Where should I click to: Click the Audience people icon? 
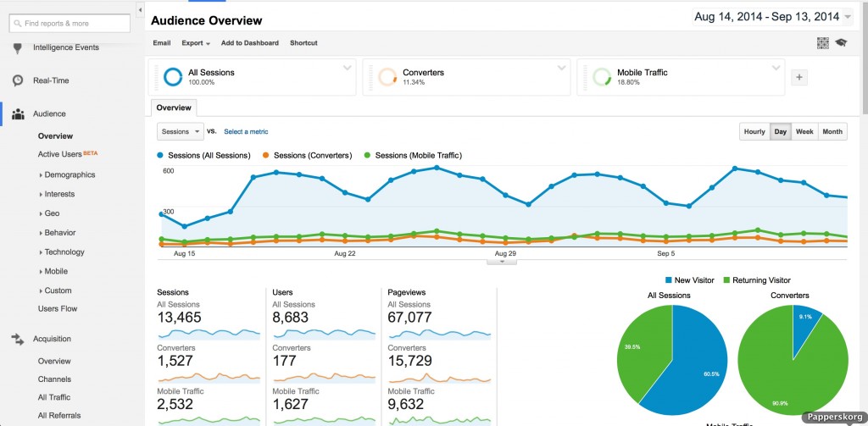pos(18,114)
